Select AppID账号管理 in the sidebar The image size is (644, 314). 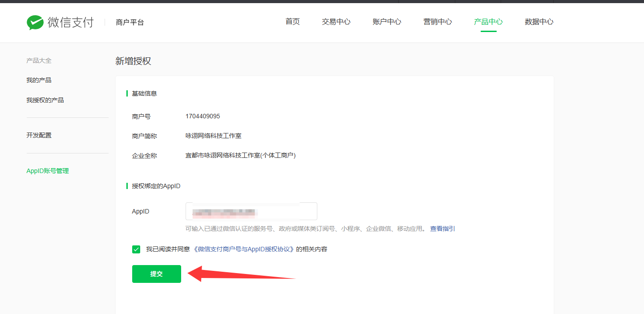tap(48, 171)
